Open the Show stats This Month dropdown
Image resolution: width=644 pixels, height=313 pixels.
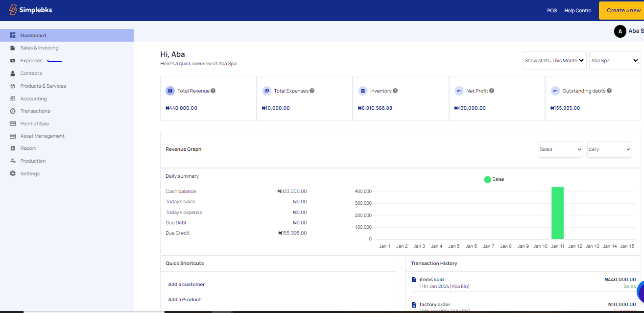(x=554, y=61)
